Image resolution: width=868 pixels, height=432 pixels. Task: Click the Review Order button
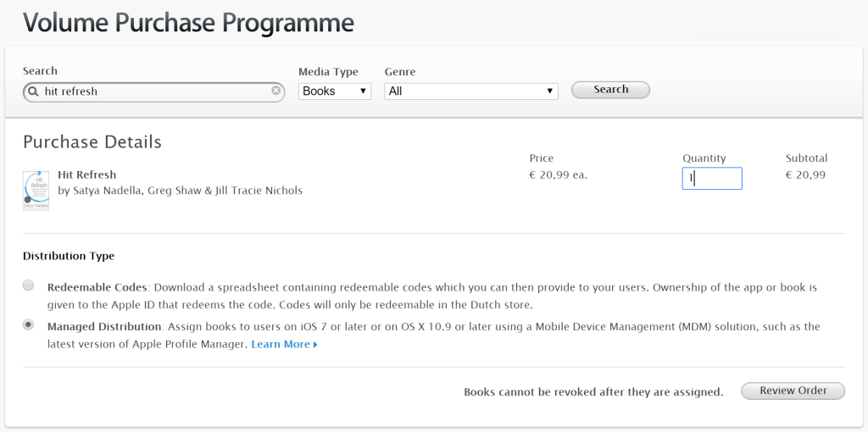pos(793,390)
